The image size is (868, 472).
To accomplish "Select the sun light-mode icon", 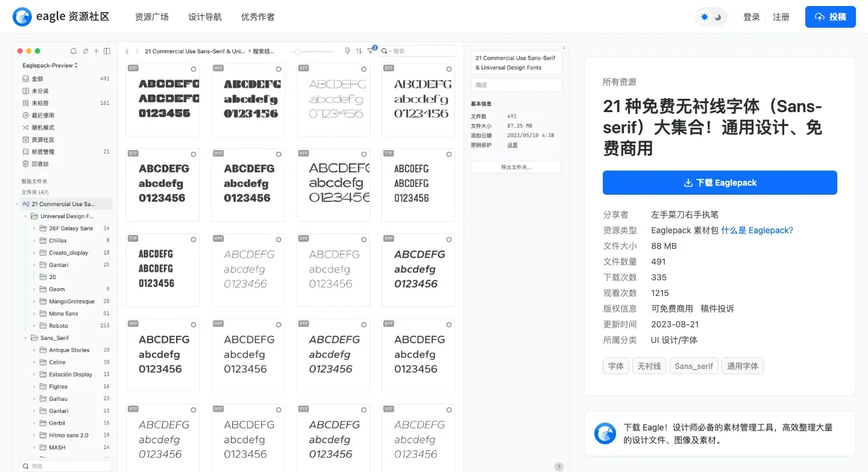I will [705, 17].
